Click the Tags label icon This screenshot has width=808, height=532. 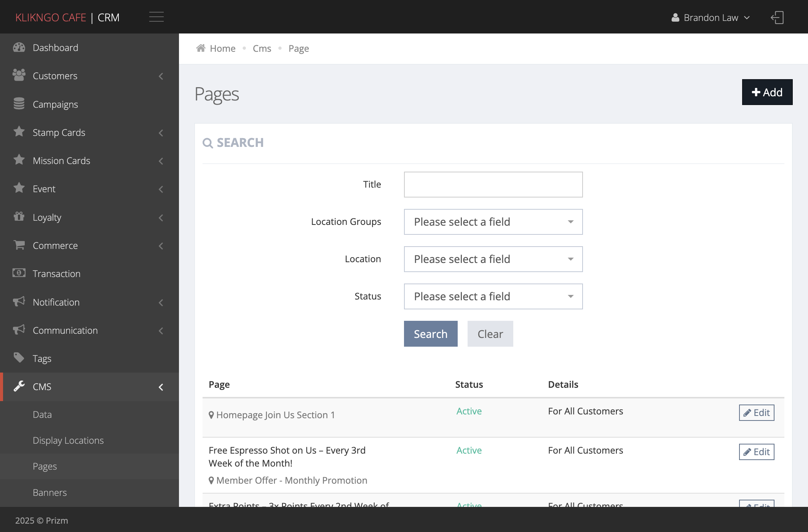point(19,358)
